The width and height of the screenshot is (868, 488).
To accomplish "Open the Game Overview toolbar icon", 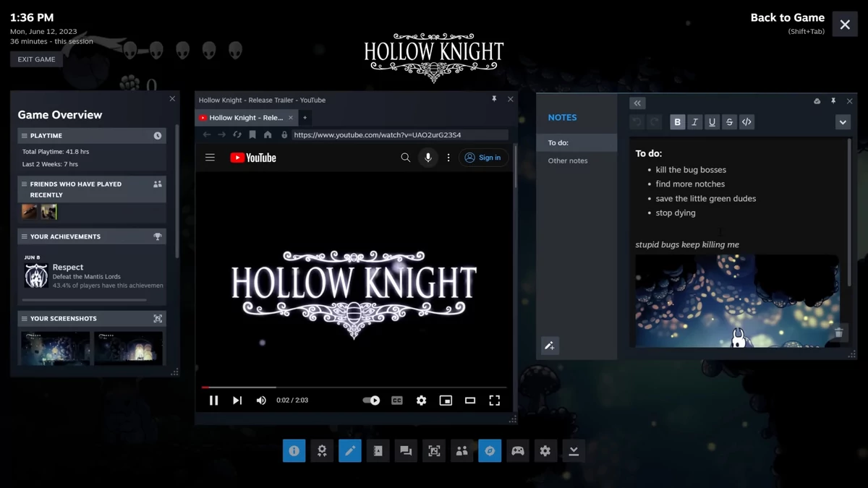I will (x=294, y=450).
